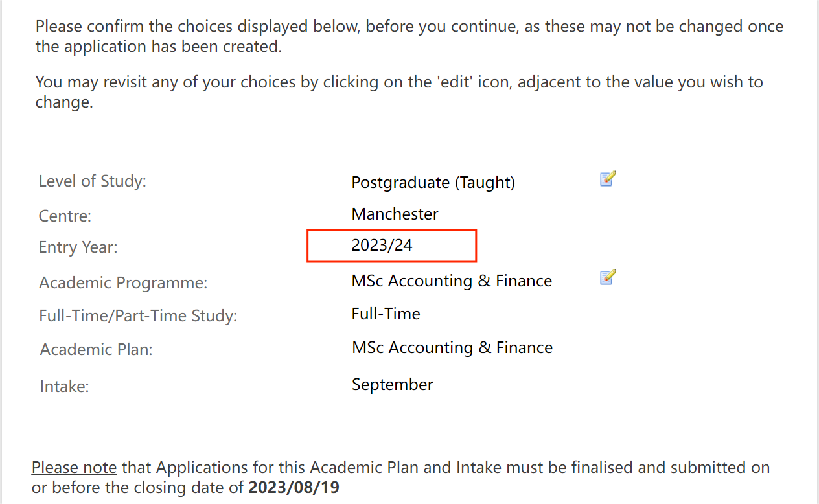
Task: Click the 'Full-Time/Part-Time Study:' label
Action: pyautogui.click(x=138, y=316)
